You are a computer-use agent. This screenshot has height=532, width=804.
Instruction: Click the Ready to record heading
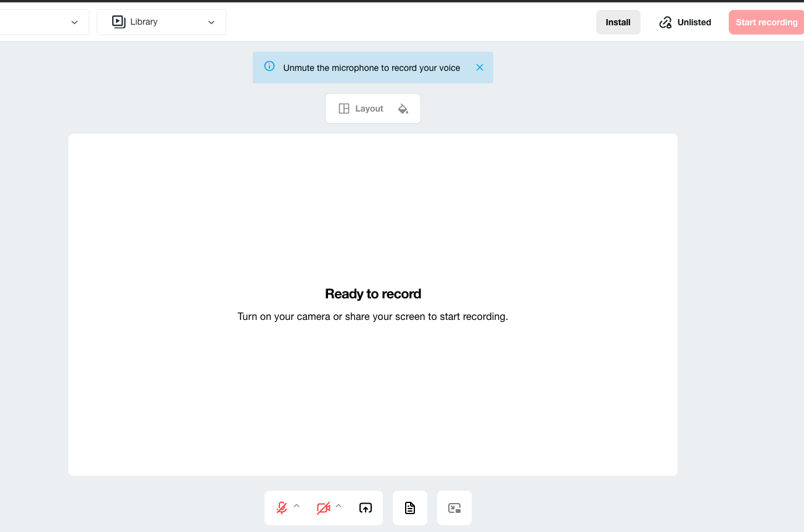pos(373,294)
